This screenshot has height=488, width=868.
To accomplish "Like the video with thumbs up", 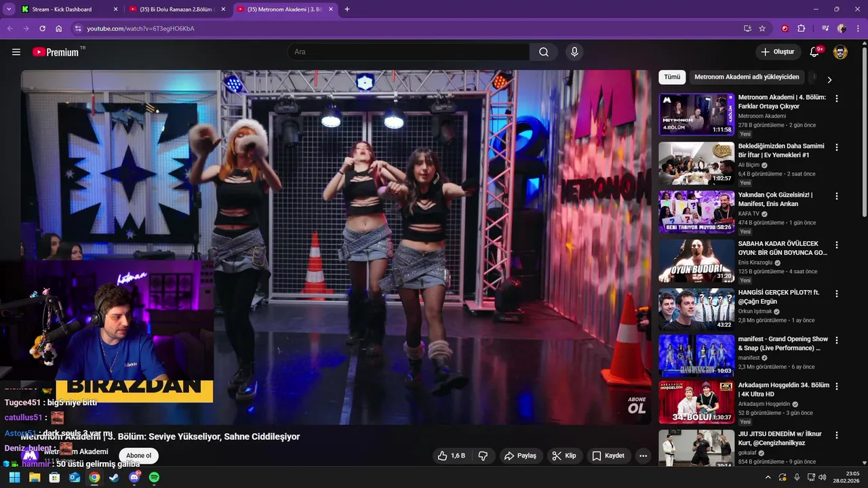I will 451,455.
